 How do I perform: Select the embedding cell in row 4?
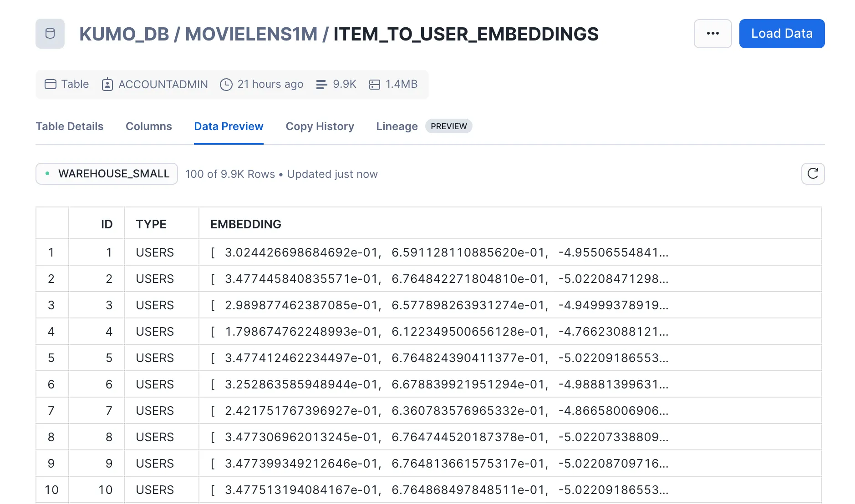[x=439, y=332]
